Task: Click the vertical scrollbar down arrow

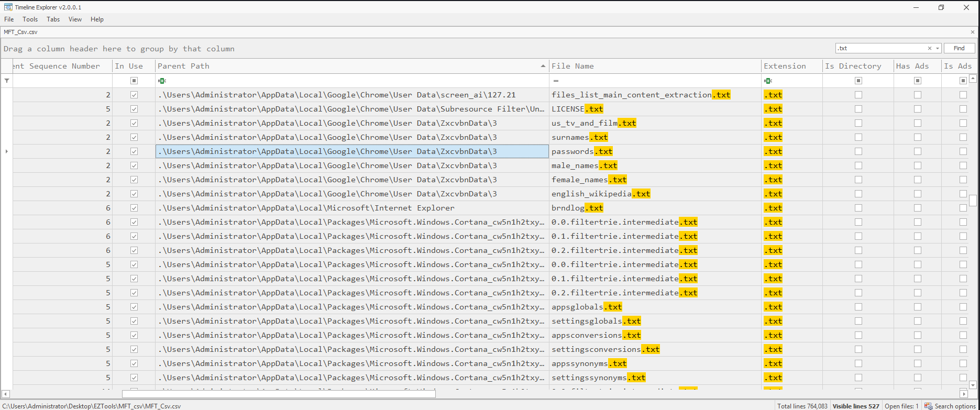Action: point(973,385)
